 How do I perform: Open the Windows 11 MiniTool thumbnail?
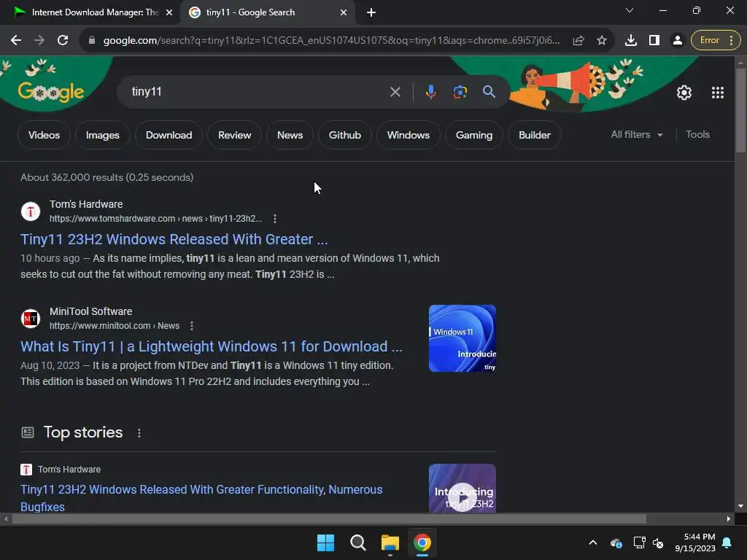[x=462, y=338]
